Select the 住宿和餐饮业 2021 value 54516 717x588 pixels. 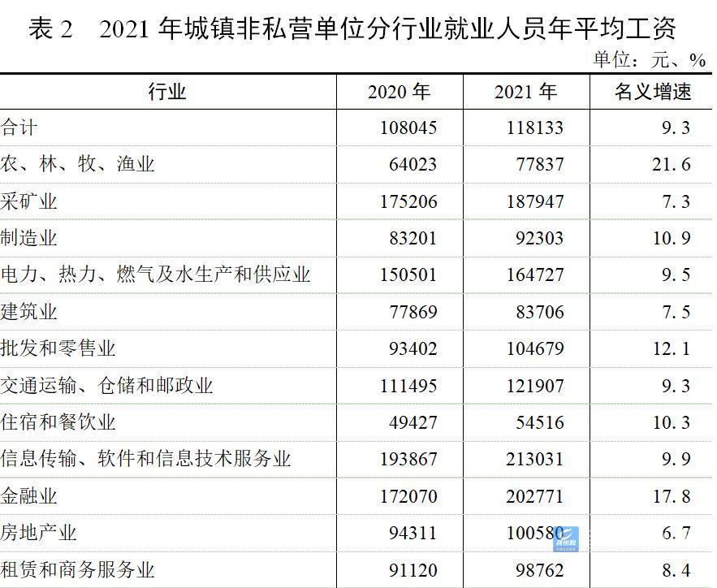pos(533,423)
